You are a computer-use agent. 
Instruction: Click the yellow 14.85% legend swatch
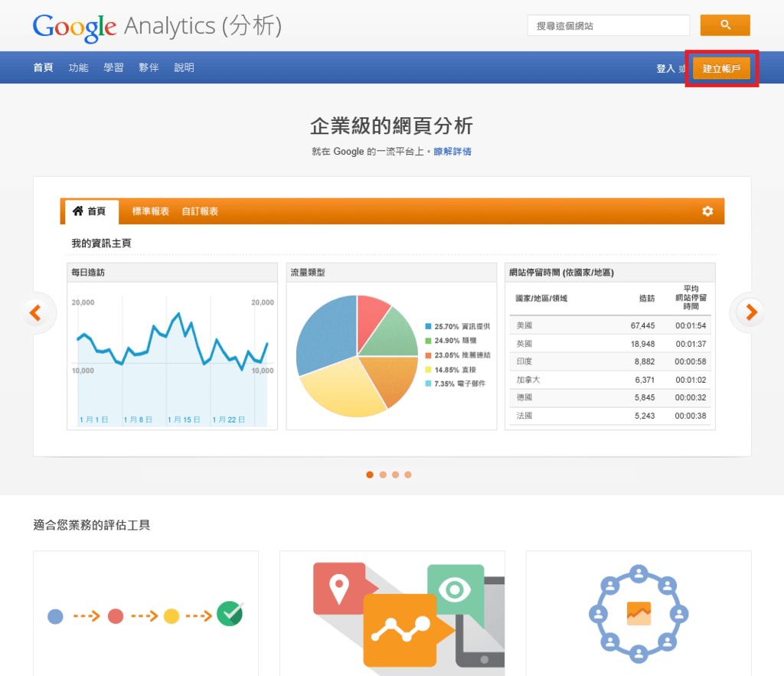[428, 370]
